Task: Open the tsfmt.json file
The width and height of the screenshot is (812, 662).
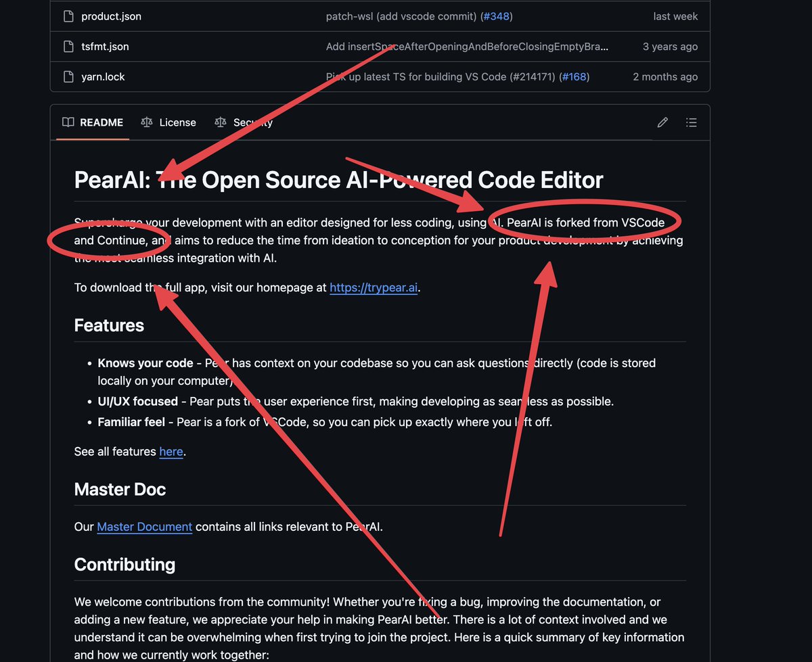Action: [105, 47]
